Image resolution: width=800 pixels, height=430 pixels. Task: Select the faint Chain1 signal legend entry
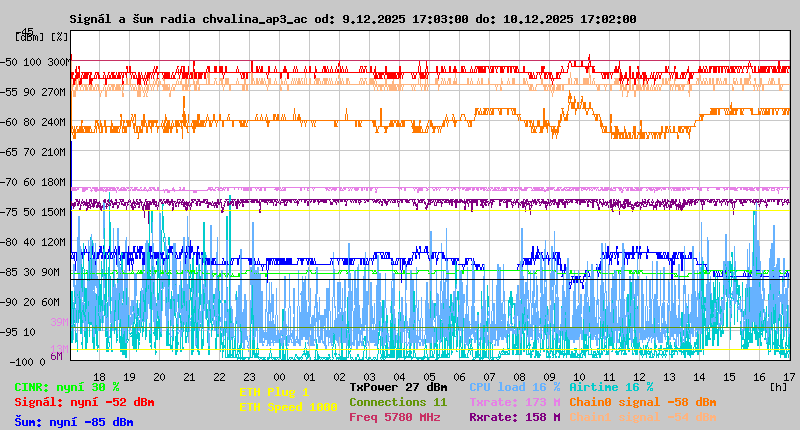coord(642,417)
